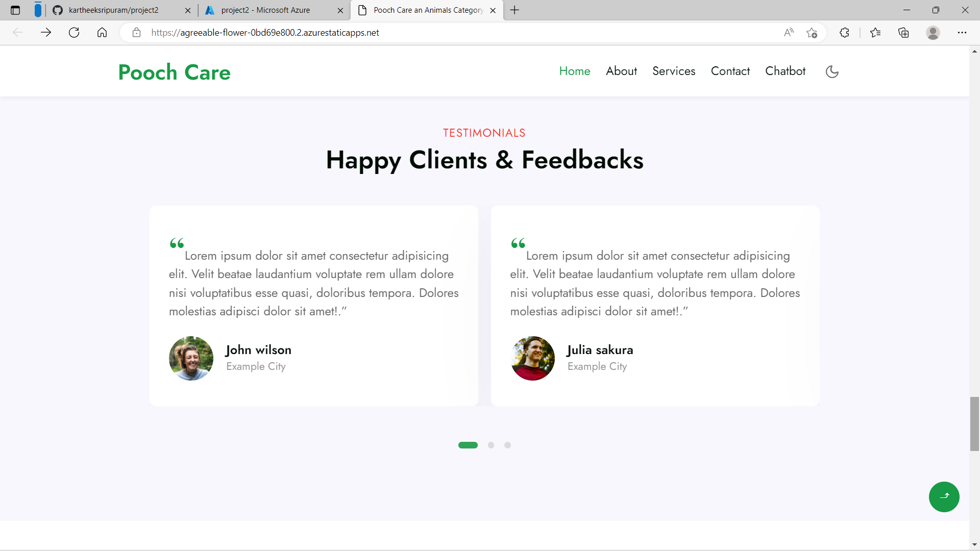Go to Services nav link
This screenshot has height=551, width=980.
tap(674, 71)
